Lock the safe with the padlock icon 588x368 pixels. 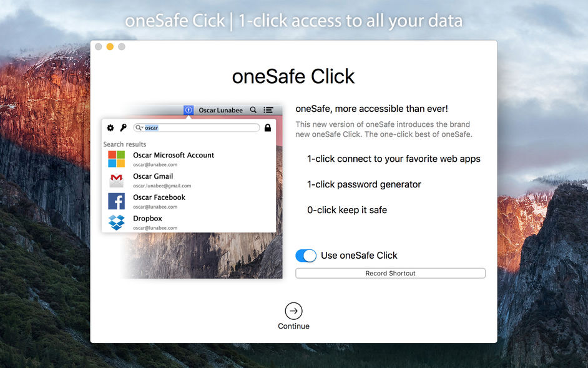(x=268, y=127)
